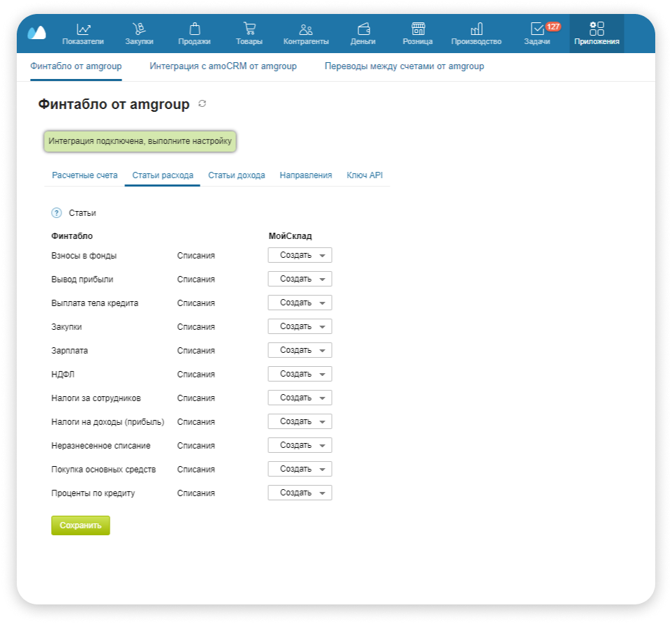Click the Финтабло от amgroup heading
This screenshot has height=624, width=672.
coord(114,104)
